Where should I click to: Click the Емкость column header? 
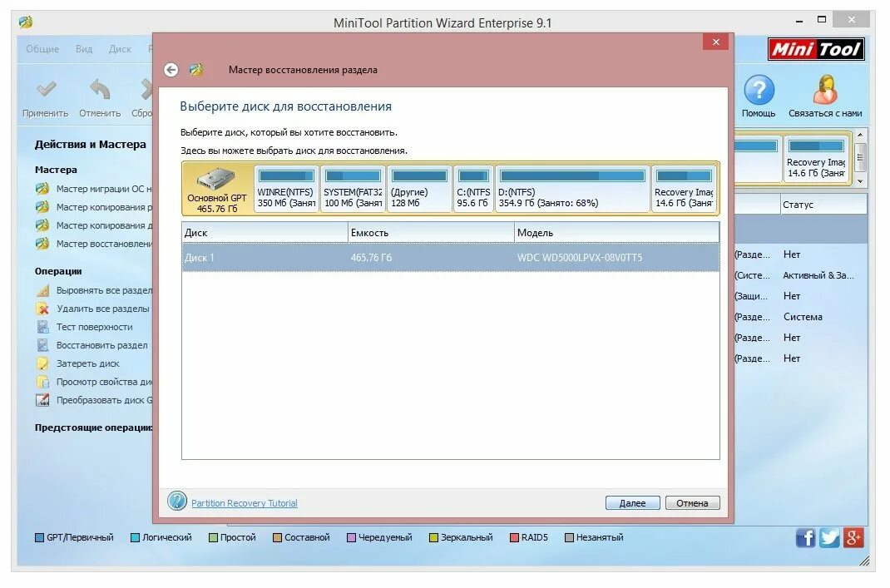pos(432,233)
